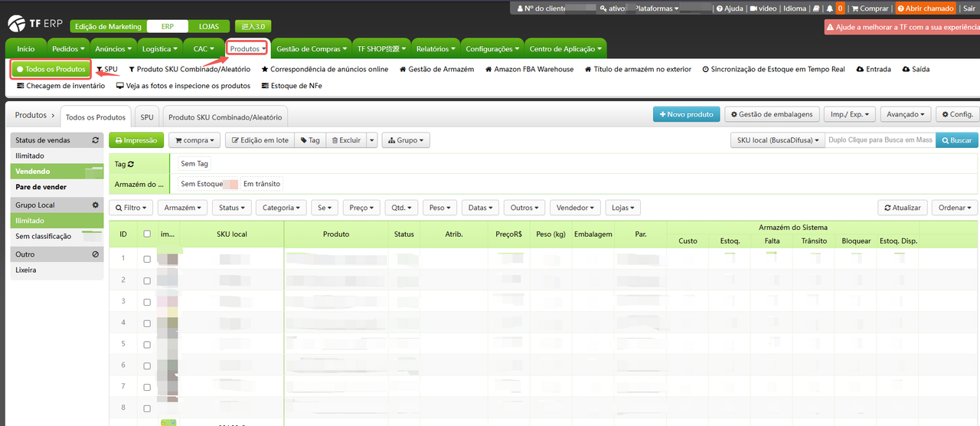Switch to Produto SKU Combinado/Aleatório tab
Screen dimensions: 980x426
(225, 117)
